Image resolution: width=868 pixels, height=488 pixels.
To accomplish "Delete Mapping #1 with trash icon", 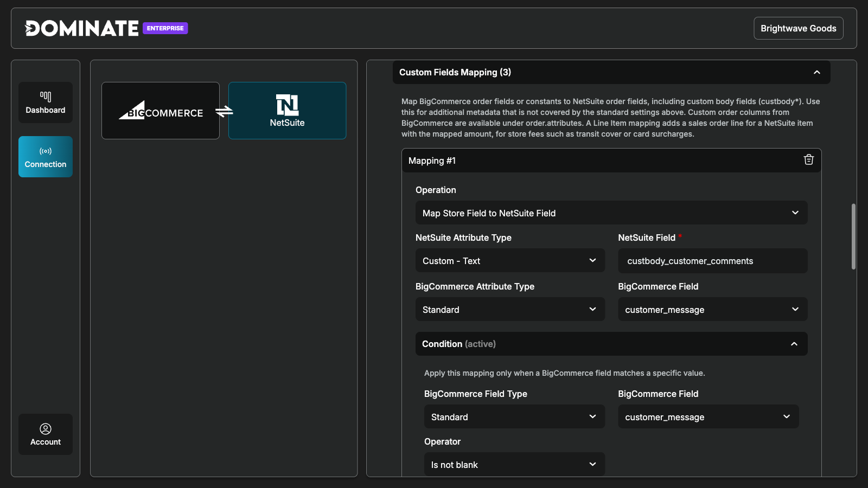I will point(809,160).
